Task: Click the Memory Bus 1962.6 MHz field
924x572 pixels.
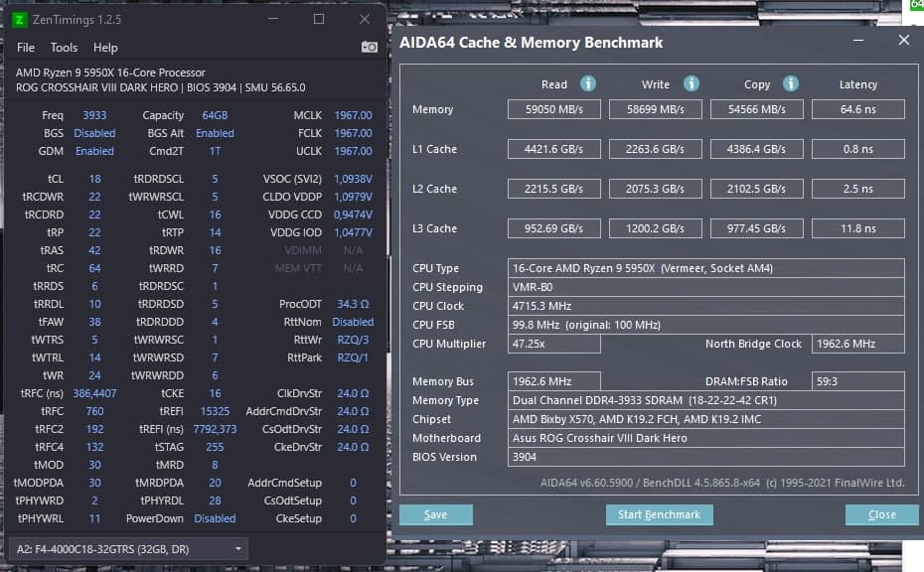Action: point(554,381)
